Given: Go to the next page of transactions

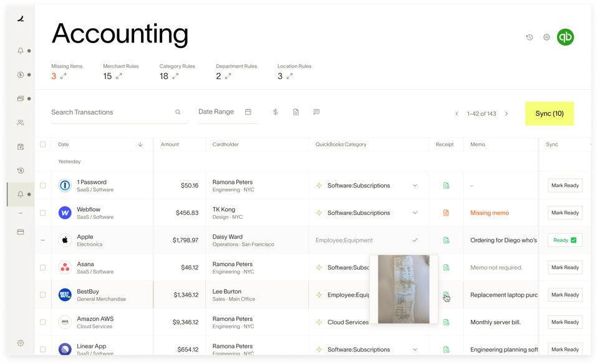Looking at the screenshot, I should click(506, 114).
